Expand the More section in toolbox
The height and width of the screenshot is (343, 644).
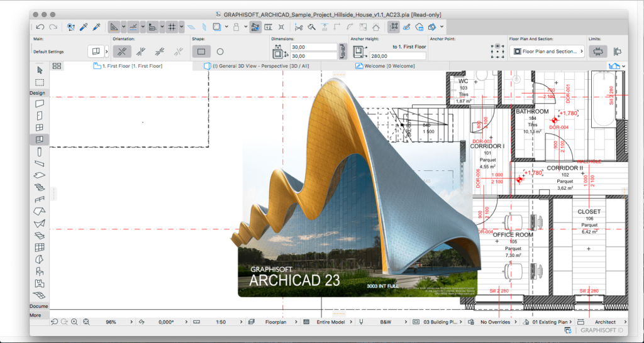click(x=35, y=315)
